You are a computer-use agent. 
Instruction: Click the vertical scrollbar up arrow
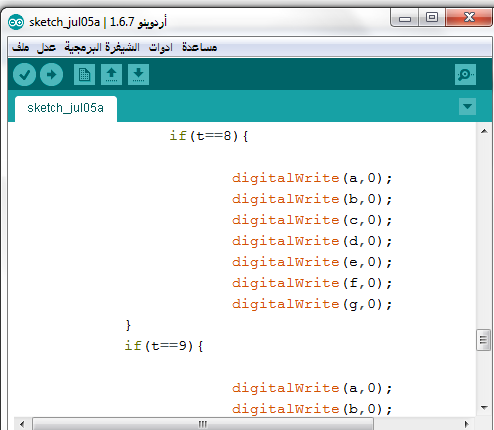click(484, 131)
